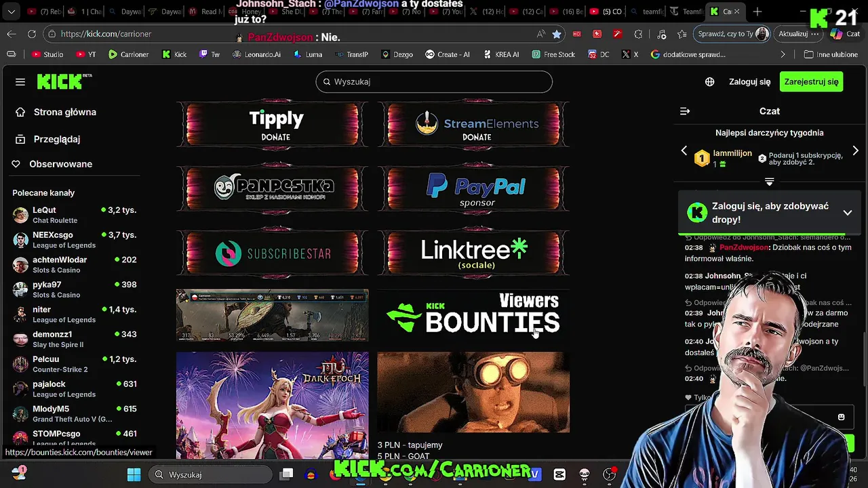Open Linktree sociale banner

[x=473, y=253]
